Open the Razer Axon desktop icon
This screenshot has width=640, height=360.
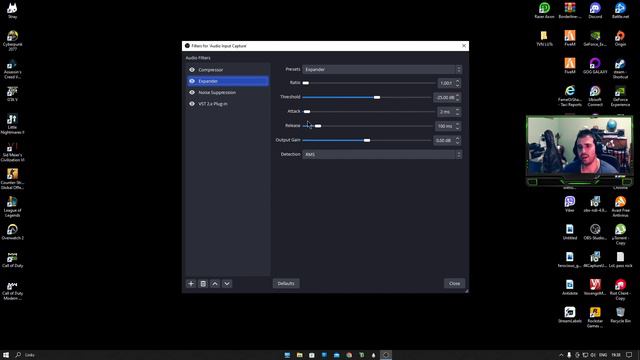coord(544,11)
